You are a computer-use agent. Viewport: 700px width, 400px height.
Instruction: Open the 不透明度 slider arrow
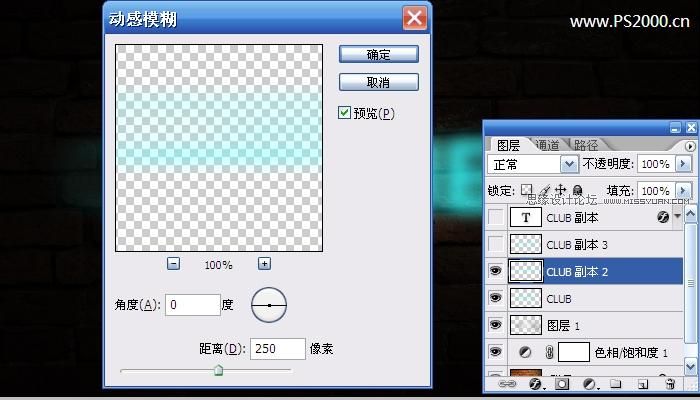coord(683,164)
